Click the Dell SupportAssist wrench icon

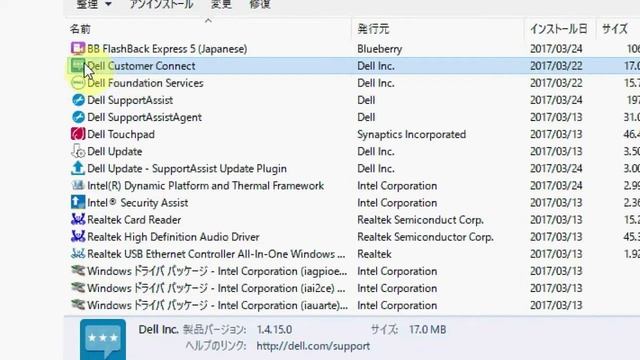click(78, 100)
